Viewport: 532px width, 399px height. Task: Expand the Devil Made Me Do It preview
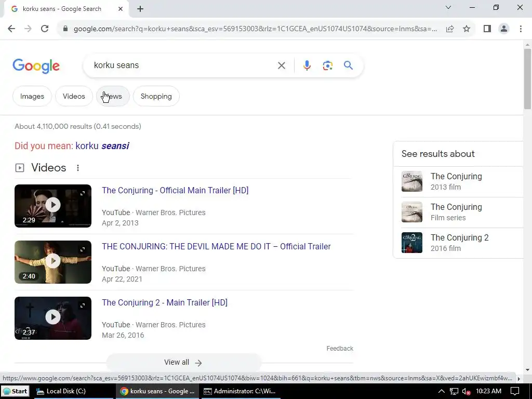(x=83, y=249)
